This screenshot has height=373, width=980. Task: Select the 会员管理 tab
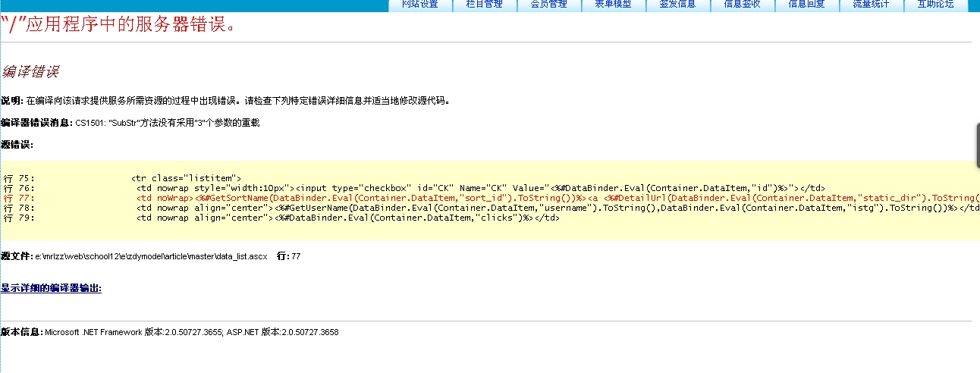(548, 5)
